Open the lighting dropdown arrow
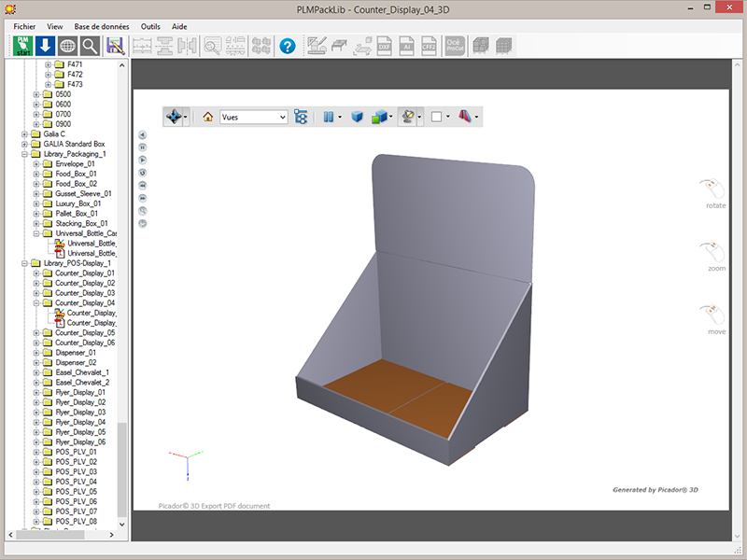Screen dimensions: 747x560 pyautogui.click(x=419, y=117)
